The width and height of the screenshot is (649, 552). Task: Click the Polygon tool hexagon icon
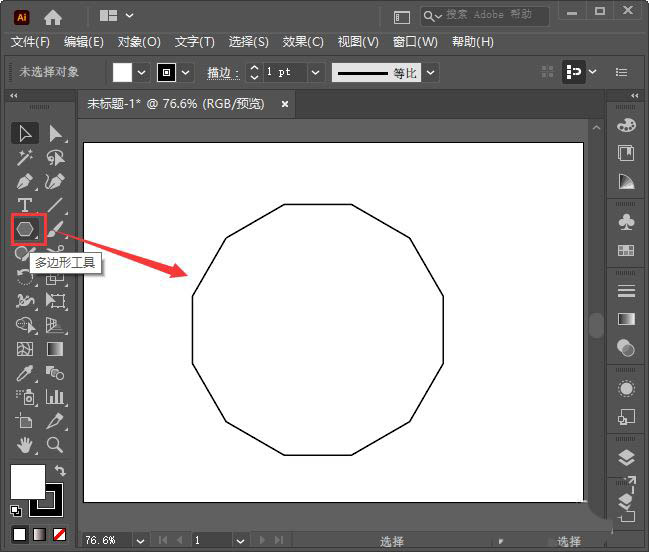(25, 229)
